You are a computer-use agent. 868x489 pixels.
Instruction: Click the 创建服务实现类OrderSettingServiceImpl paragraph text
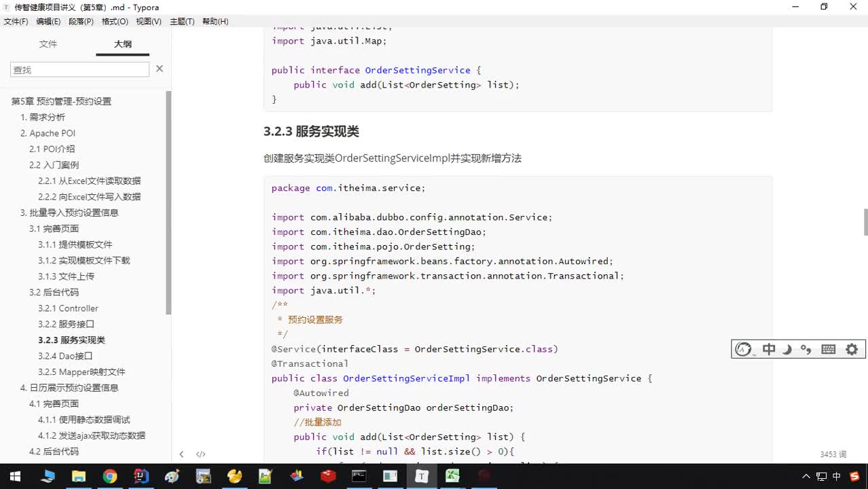[x=392, y=158]
